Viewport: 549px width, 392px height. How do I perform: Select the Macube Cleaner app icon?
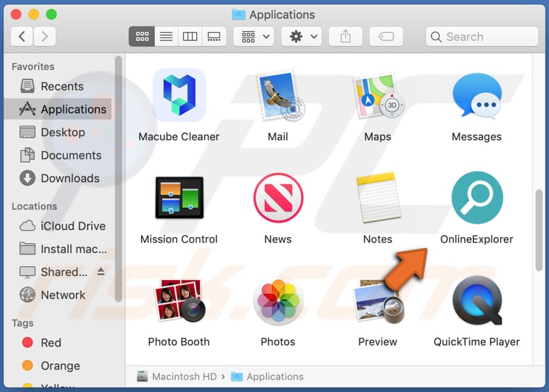tap(179, 96)
